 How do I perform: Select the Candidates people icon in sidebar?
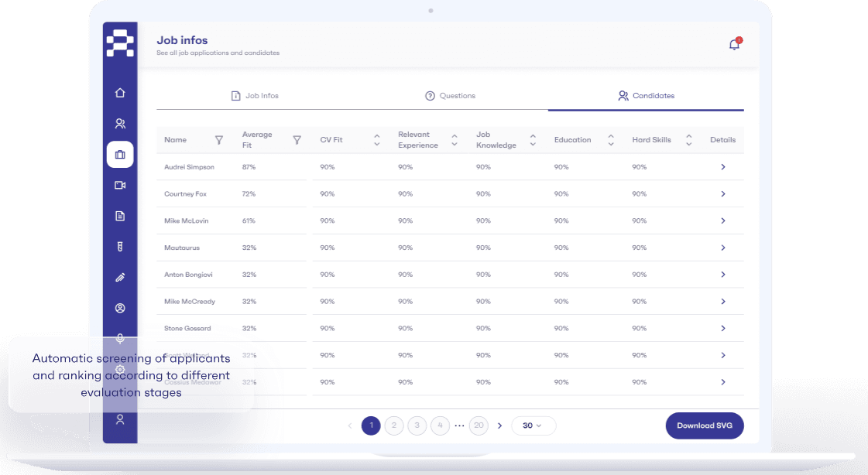[x=120, y=123]
